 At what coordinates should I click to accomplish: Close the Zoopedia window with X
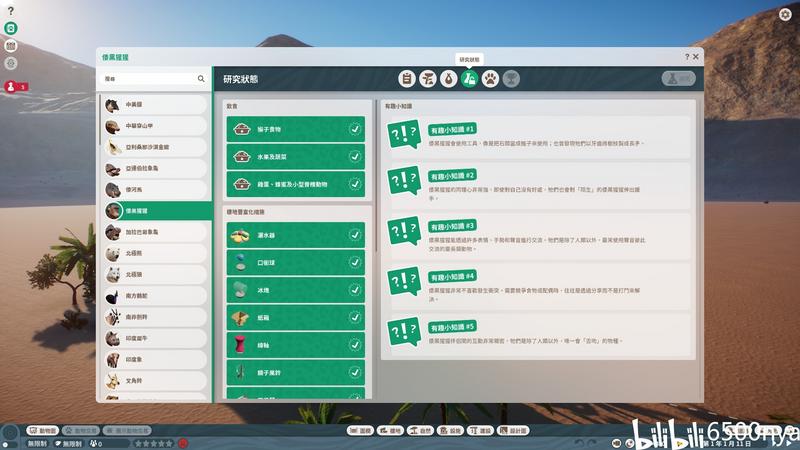(695, 57)
